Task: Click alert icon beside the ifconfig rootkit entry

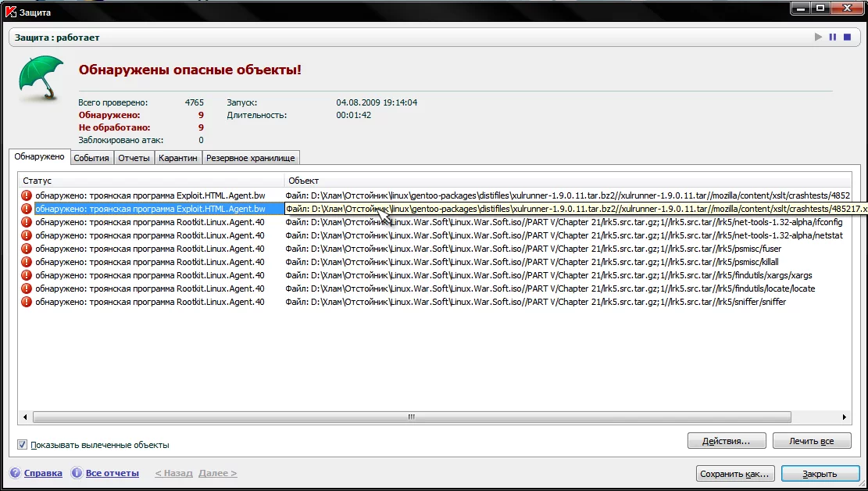Action: (26, 222)
